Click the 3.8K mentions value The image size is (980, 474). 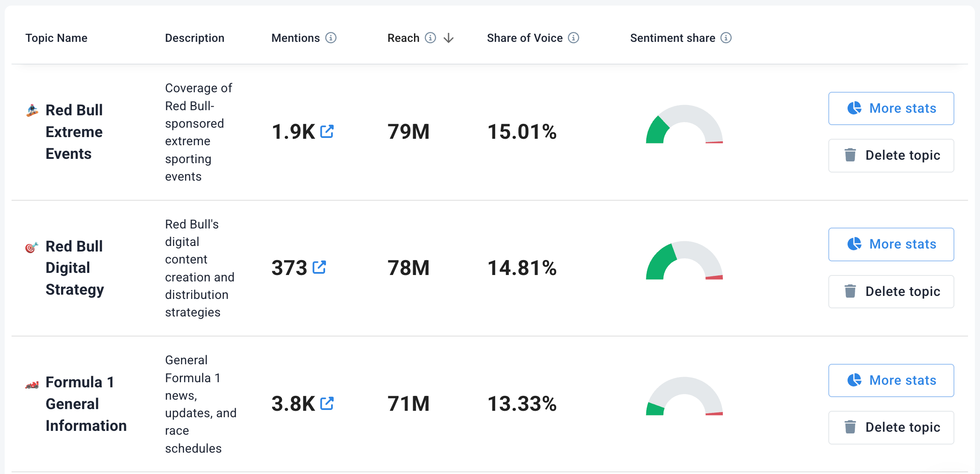293,404
